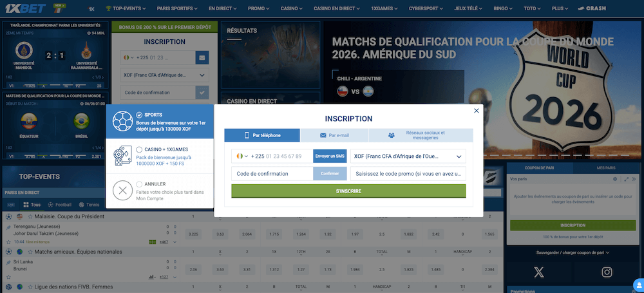The height and width of the screenshot is (293, 644).
Task: Click the green Inscription button in bet slip
Action: pyautogui.click(x=573, y=225)
